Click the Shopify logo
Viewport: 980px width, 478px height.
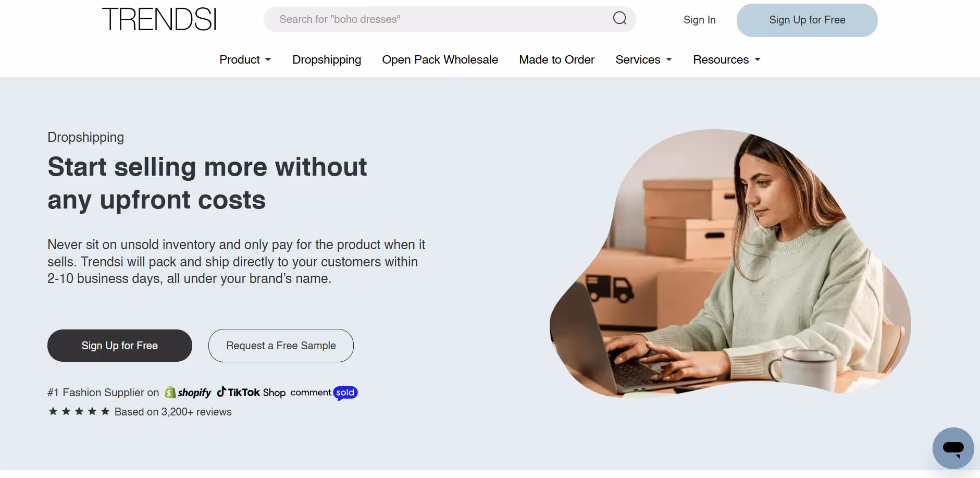point(188,393)
